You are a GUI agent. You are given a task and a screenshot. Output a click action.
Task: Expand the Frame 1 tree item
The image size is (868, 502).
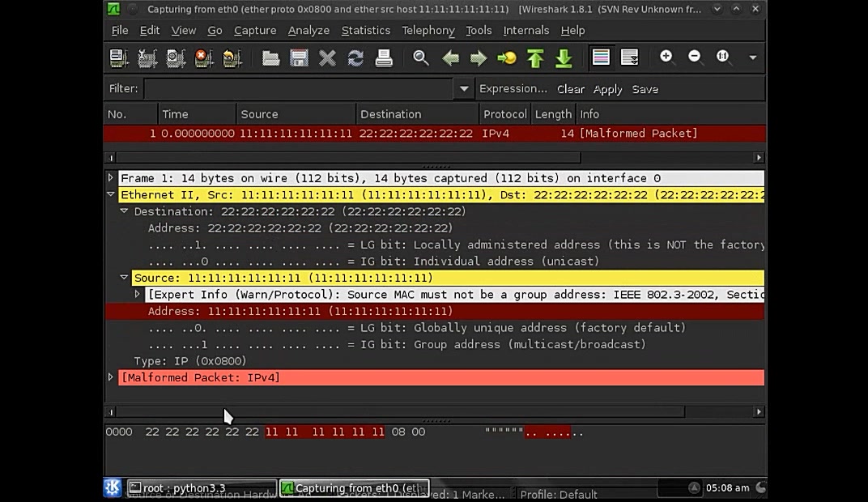[111, 177]
